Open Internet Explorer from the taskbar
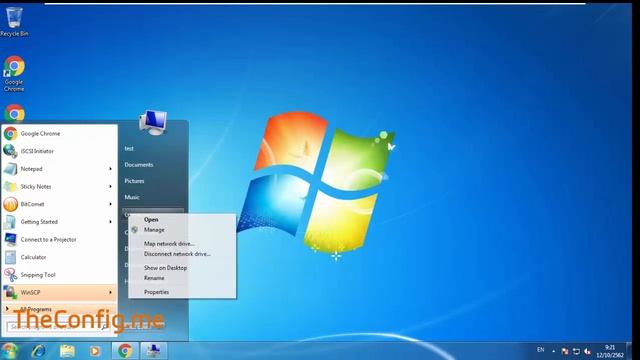The height and width of the screenshot is (360, 640). [39, 351]
